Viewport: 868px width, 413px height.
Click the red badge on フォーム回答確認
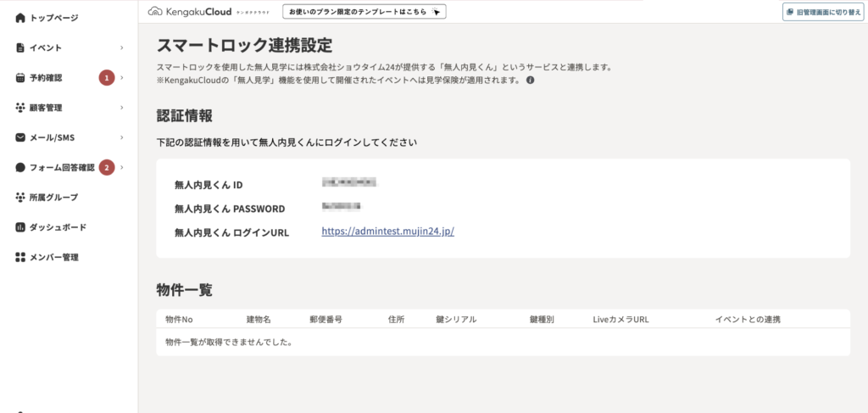tap(107, 168)
